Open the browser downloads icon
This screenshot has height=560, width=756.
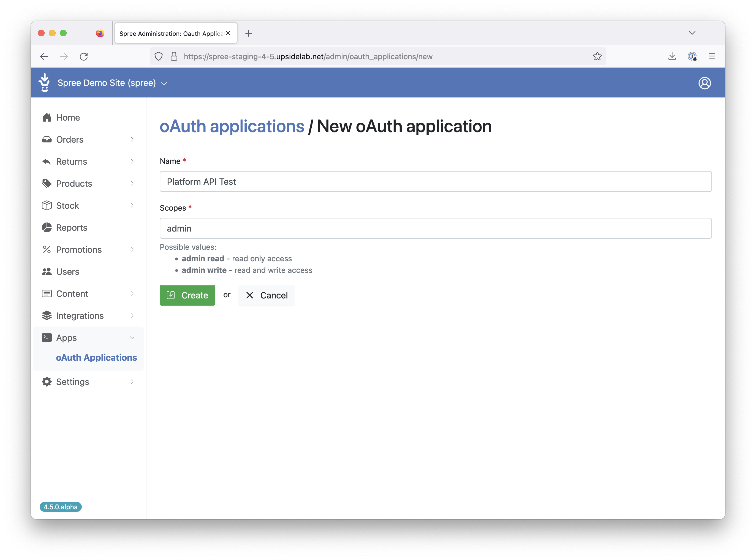pos(671,56)
